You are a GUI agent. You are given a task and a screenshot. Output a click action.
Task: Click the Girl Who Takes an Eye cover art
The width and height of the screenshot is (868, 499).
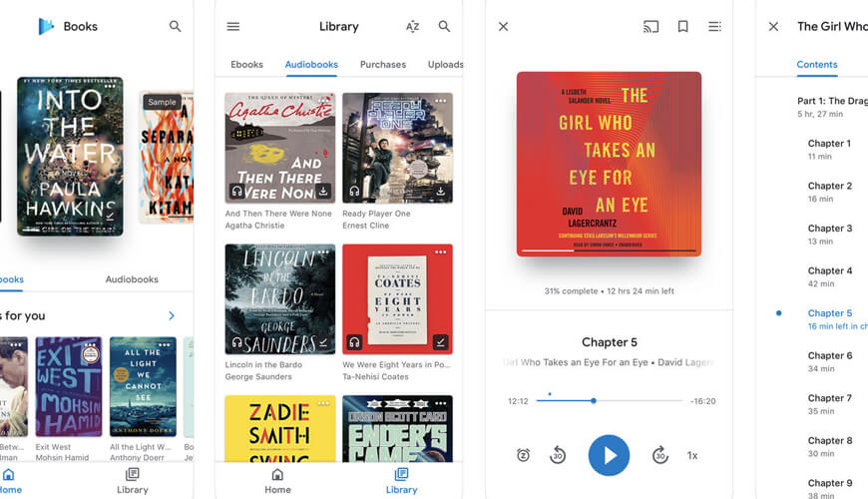coord(609,164)
